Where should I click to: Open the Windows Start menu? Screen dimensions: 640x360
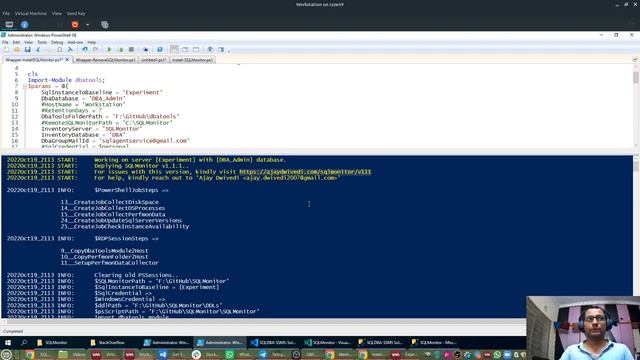(x=8, y=342)
